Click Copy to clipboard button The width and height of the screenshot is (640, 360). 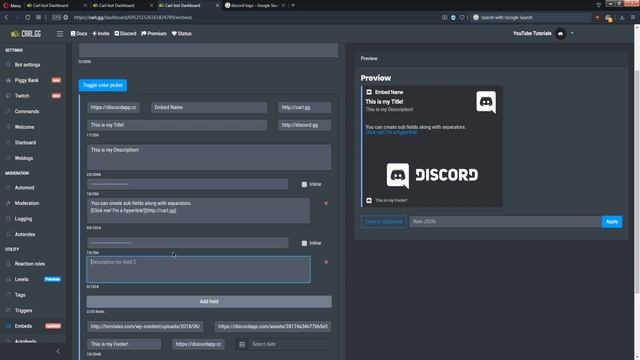tap(383, 222)
